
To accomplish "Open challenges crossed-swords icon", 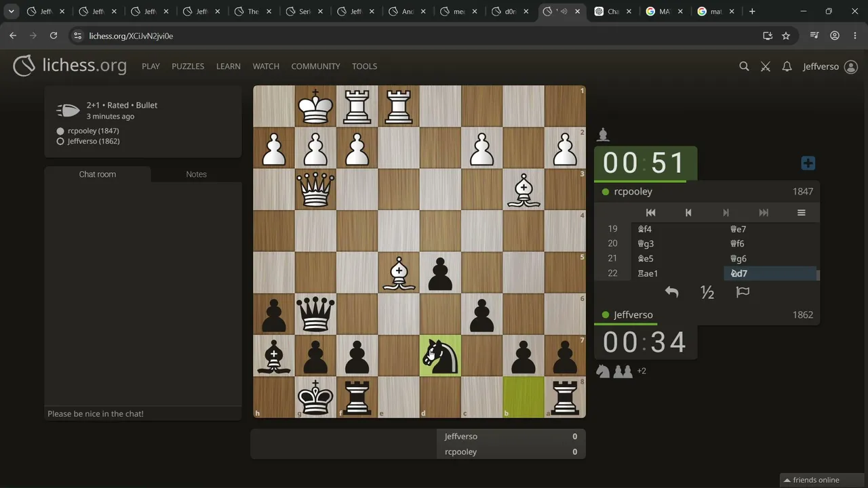I will tap(766, 66).
